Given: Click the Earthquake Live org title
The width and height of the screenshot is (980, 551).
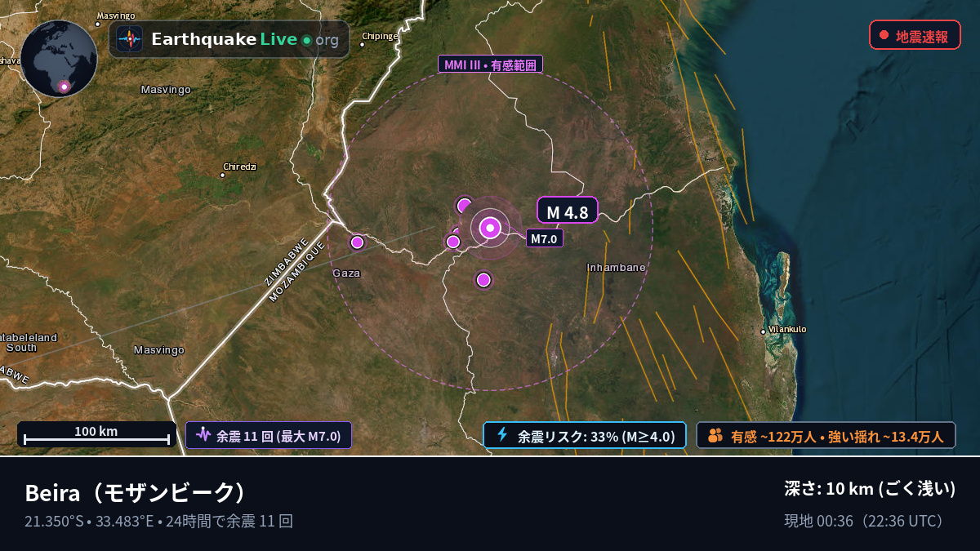Looking at the screenshot, I should 245,39.
